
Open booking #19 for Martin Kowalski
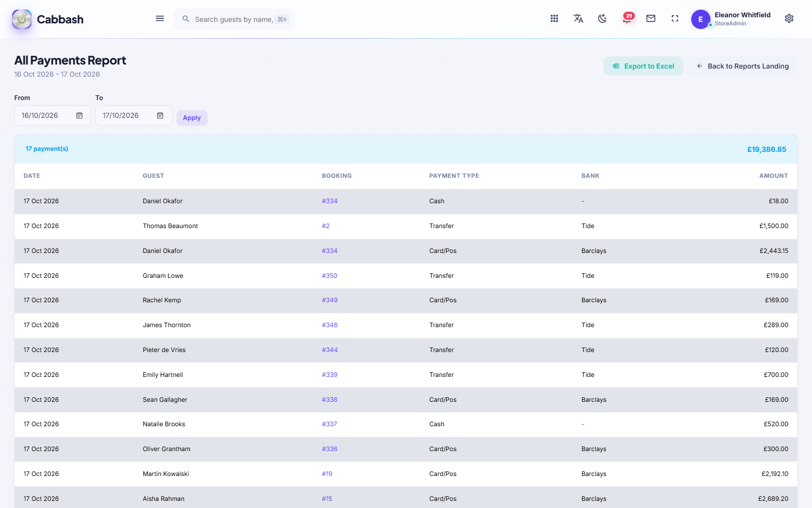[x=327, y=474]
